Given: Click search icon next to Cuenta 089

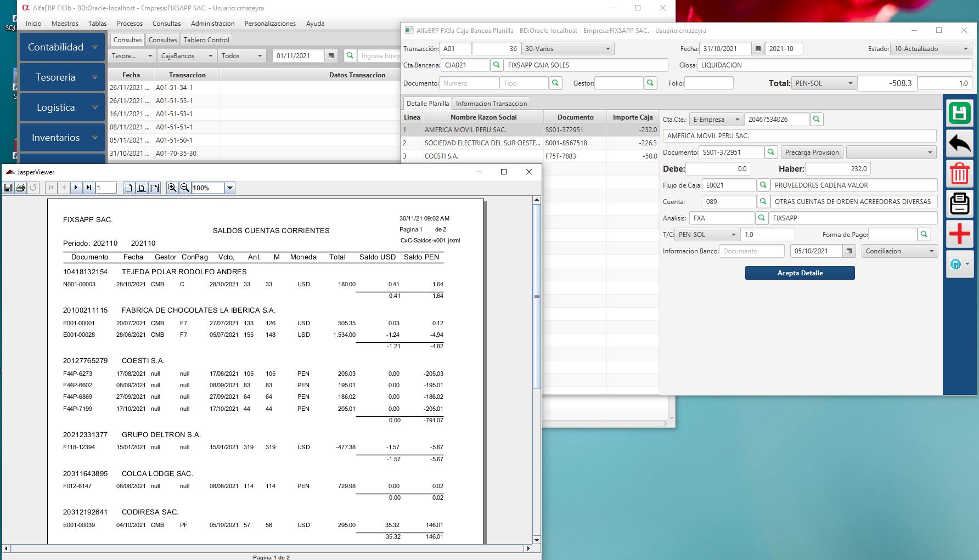Looking at the screenshot, I should coord(762,201).
